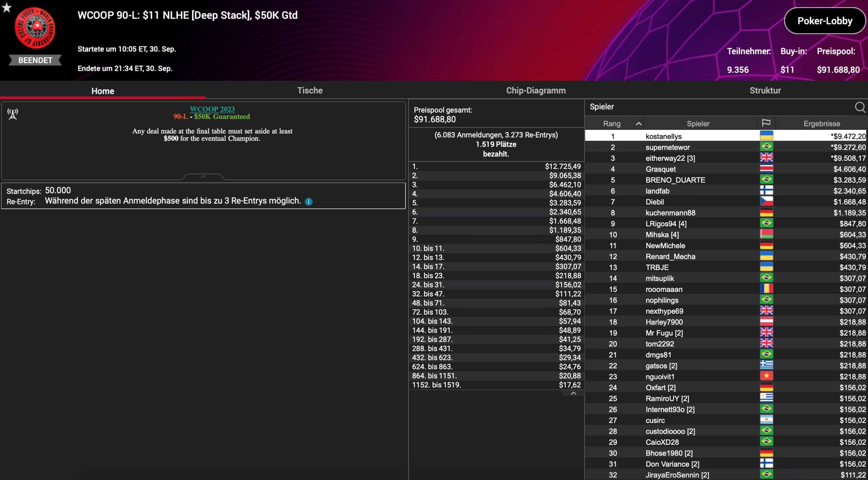The width and height of the screenshot is (868, 480).
Task: Collapse the prize payout list chevron
Action: [573, 393]
